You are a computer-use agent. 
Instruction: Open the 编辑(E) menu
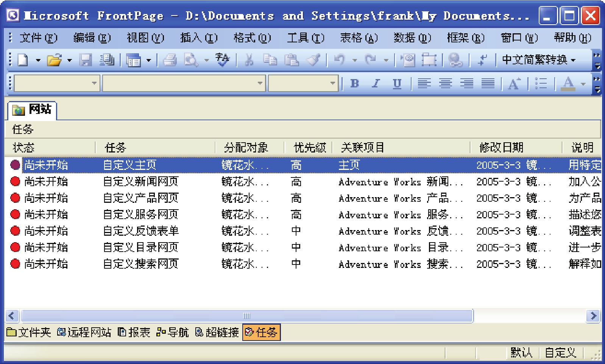tap(92, 38)
